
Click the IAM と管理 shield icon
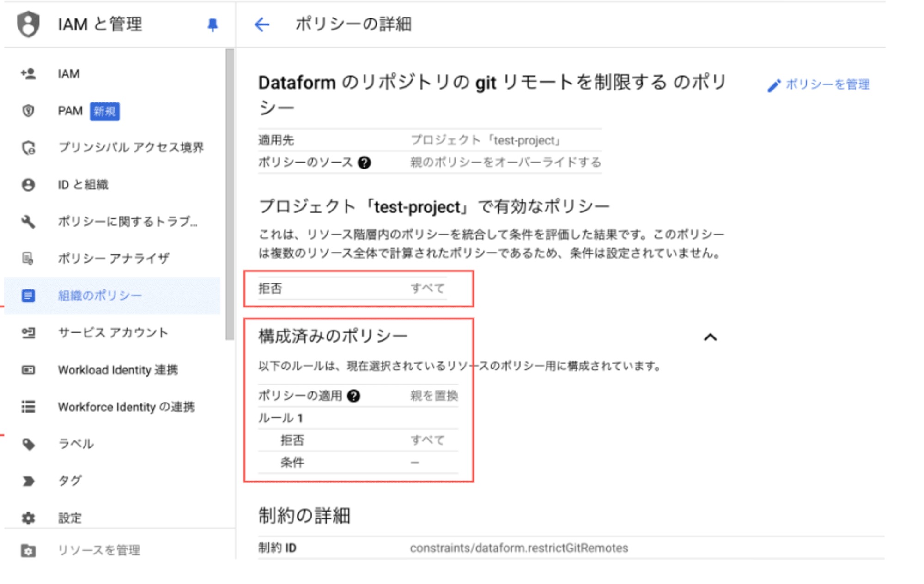28,24
